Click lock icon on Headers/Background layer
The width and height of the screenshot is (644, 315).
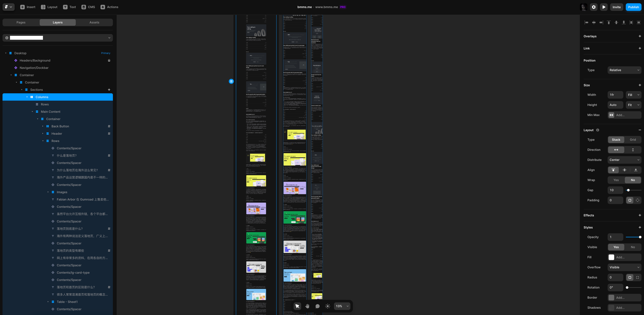109,60
